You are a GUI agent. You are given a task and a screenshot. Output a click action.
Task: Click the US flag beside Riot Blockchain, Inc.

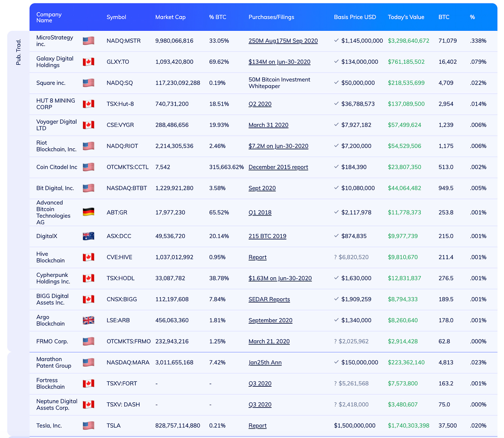(x=88, y=146)
